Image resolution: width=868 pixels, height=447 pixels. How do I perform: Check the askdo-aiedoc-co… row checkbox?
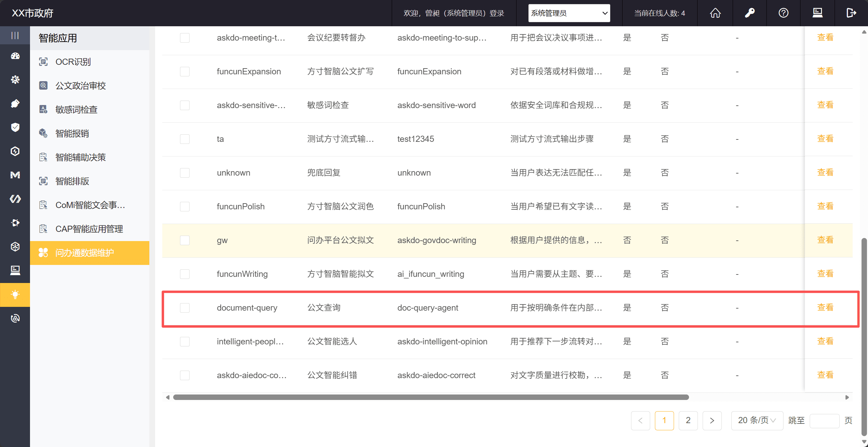click(185, 375)
